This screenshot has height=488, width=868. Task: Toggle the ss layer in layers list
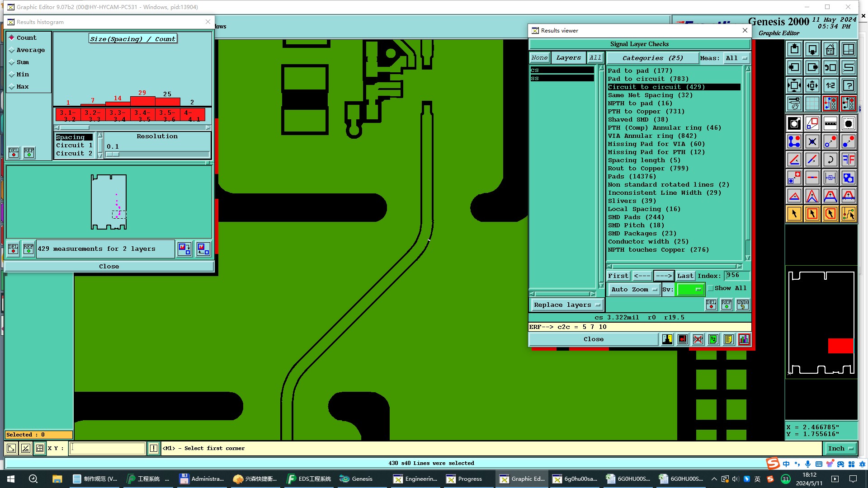click(562, 78)
